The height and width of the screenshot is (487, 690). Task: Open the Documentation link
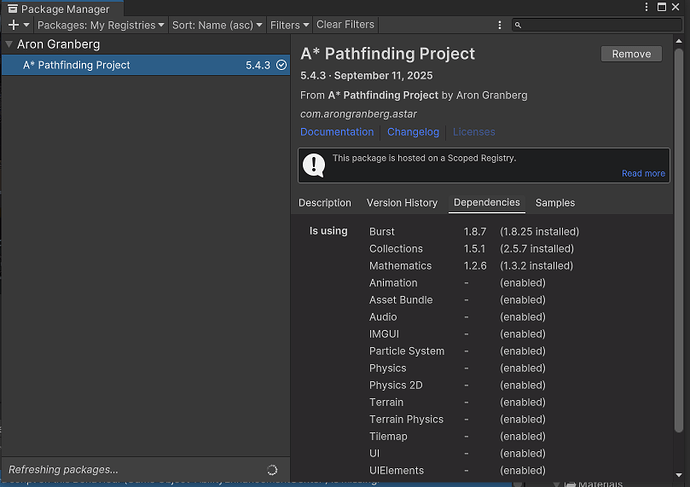point(337,132)
